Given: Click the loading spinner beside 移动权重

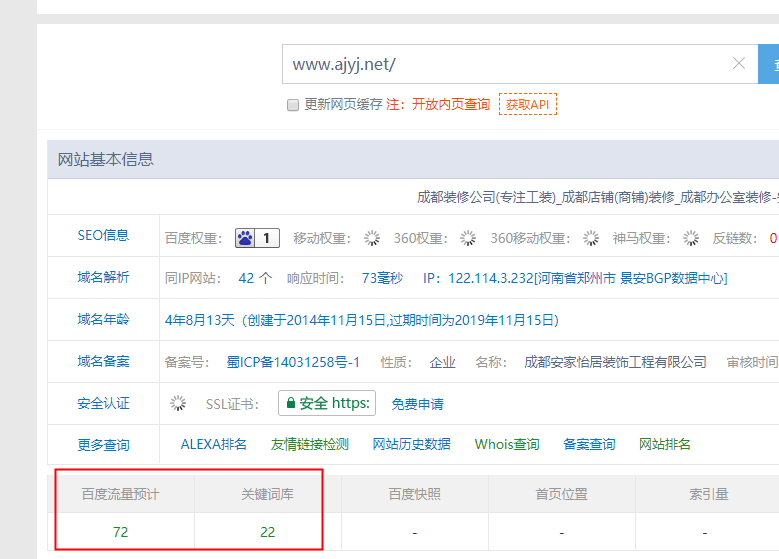Looking at the screenshot, I should pyautogui.click(x=372, y=238).
